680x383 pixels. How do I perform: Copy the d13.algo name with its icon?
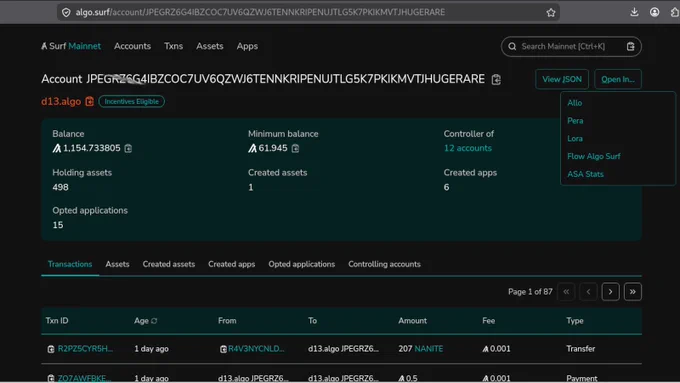[89, 101]
